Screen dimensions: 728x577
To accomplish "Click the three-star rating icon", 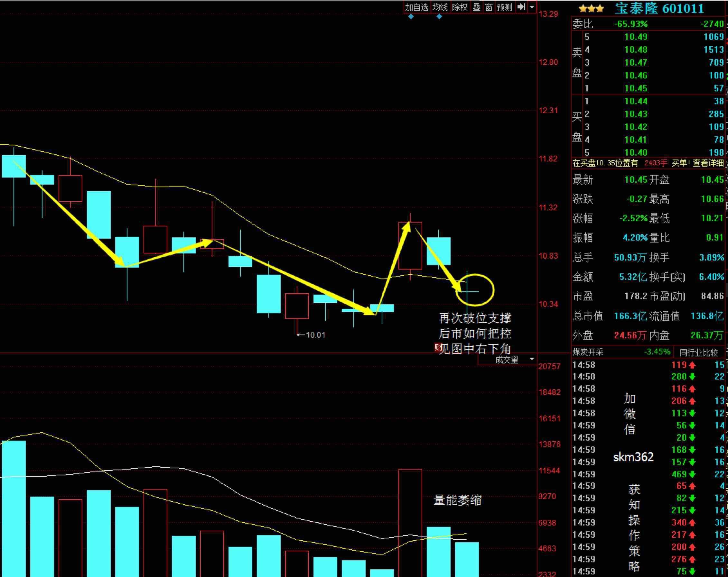I will pos(591,9).
